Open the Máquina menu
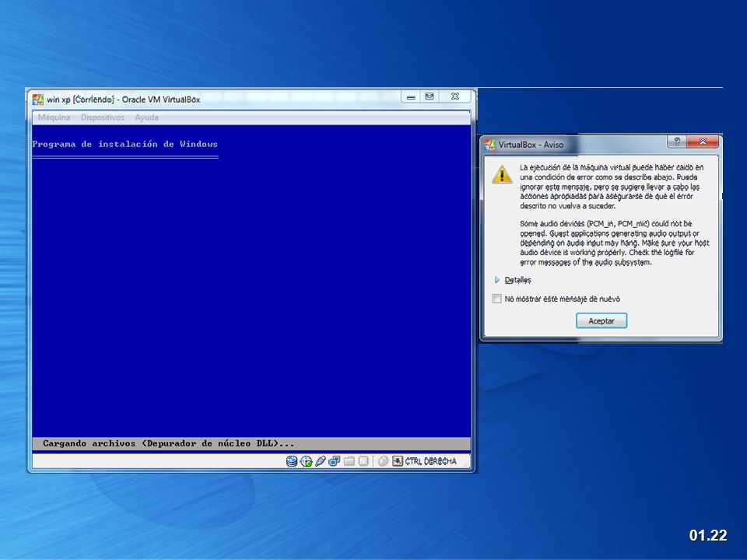747x560 pixels. pyautogui.click(x=54, y=117)
